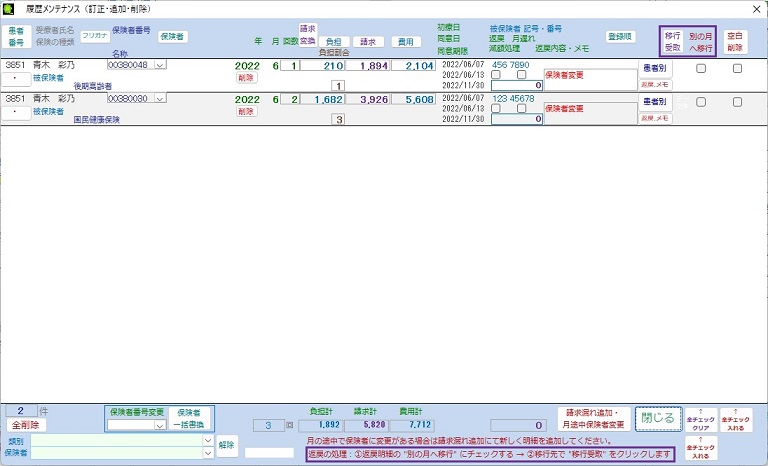Click the 請求計 total showing 5,820
Viewport: 768px width, 466px height.
point(366,425)
